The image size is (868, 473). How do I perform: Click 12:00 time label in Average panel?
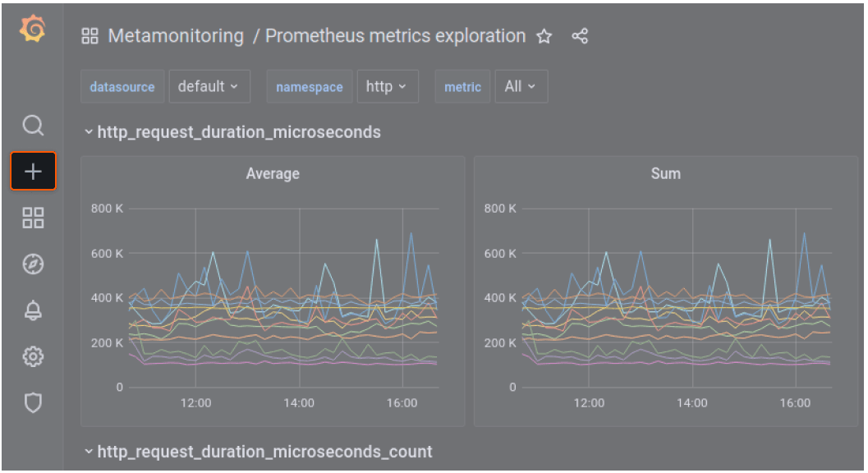click(196, 403)
